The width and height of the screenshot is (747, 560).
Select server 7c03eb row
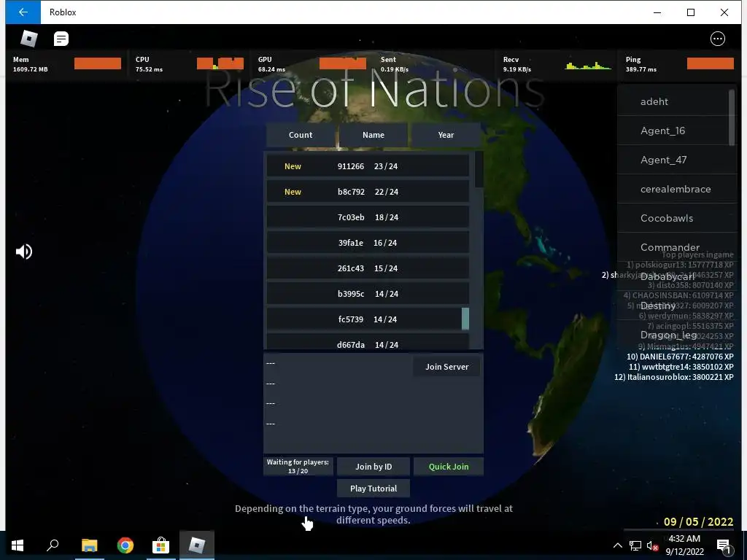(368, 217)
